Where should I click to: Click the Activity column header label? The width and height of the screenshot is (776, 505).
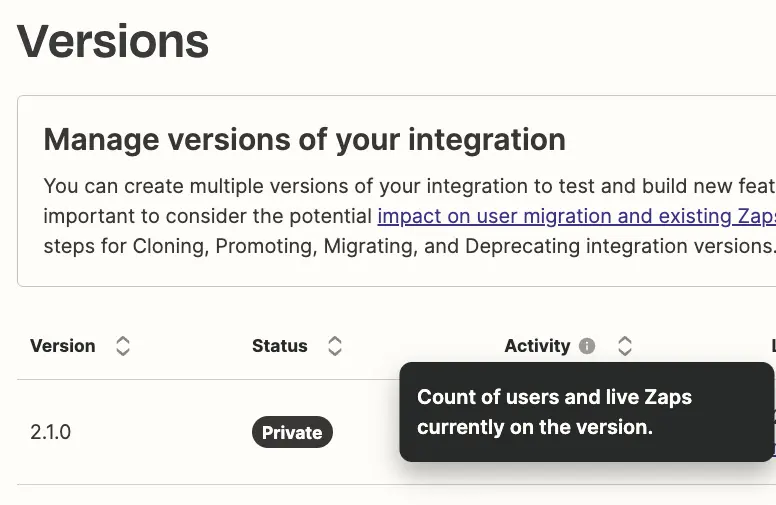537,346
